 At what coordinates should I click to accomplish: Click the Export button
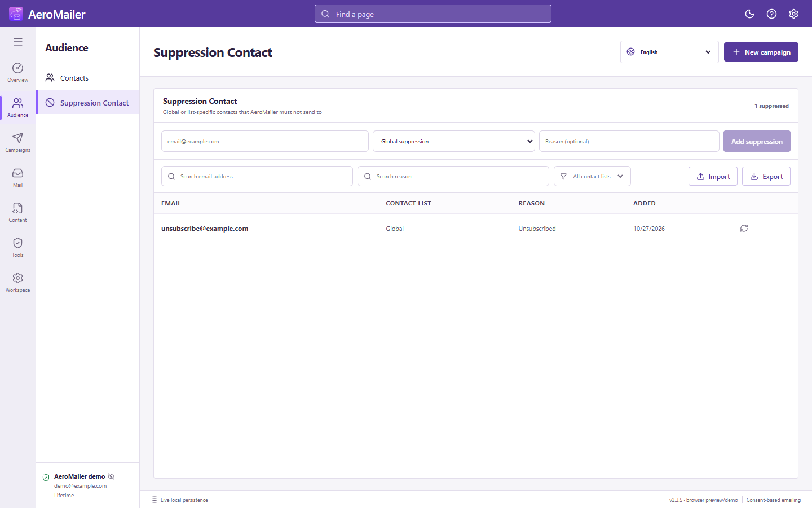tap(766, 176)
